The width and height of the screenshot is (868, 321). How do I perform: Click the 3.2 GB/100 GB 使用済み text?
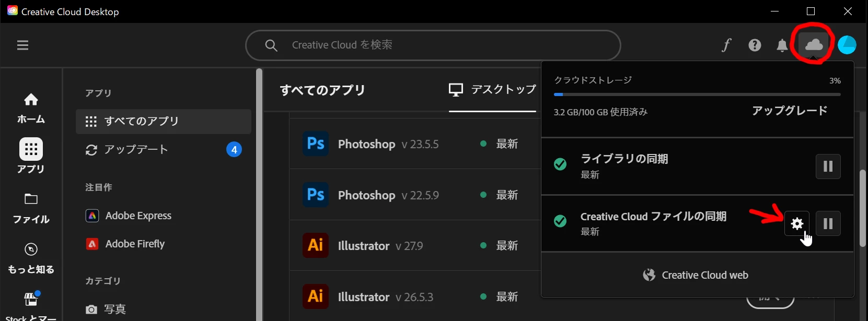point(600,112)
